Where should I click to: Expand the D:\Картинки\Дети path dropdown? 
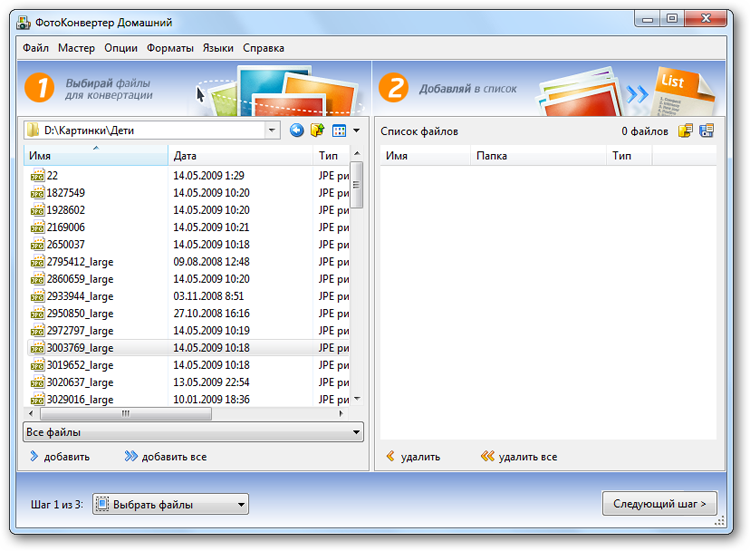point(272,130)
